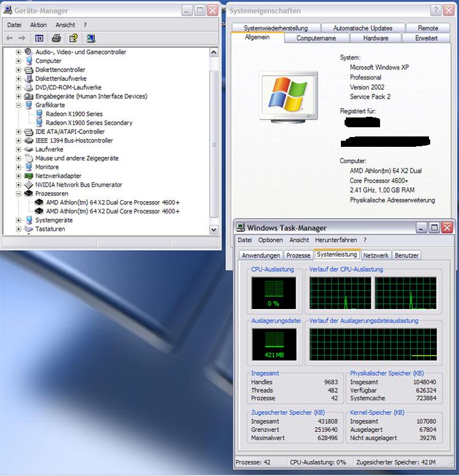Select the Laufwerke drive icon
The width and height of the screenshot is (459, 476).
pos(29,149)
